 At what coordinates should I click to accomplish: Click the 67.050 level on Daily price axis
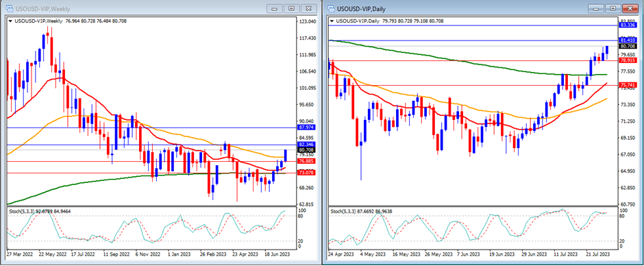pos(628,154)
